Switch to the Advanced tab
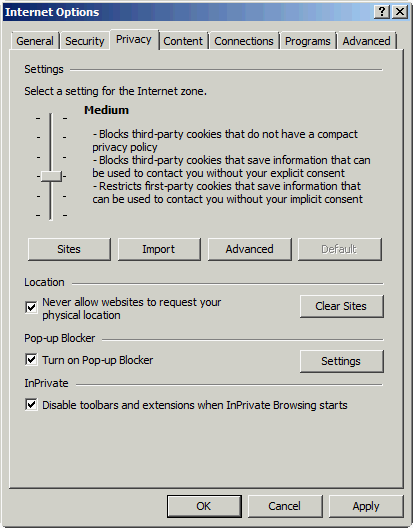 367,41
